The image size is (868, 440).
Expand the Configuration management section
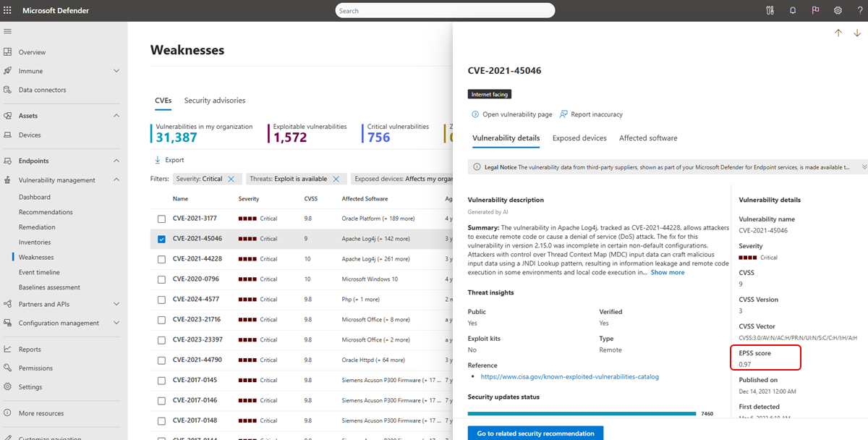[x=116, y=323]
